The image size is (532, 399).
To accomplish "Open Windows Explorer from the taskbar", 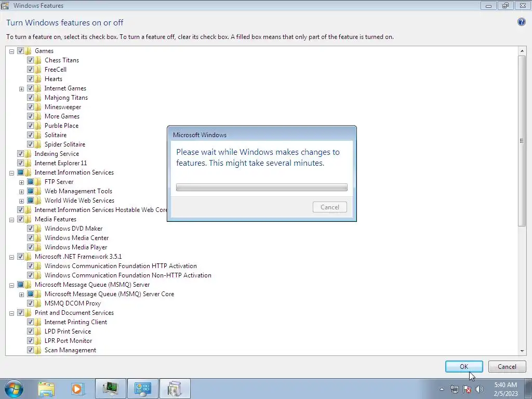I will pyautogui.click(x=46, y=389).
